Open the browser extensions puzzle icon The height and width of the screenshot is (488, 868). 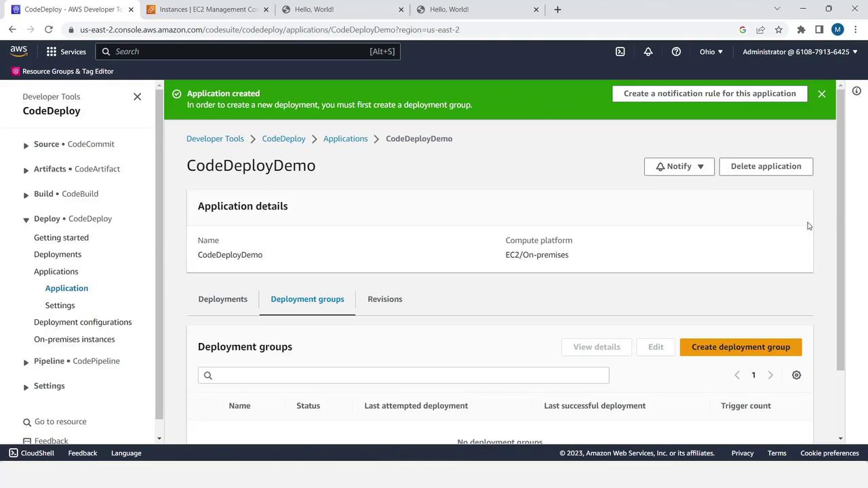801,30
